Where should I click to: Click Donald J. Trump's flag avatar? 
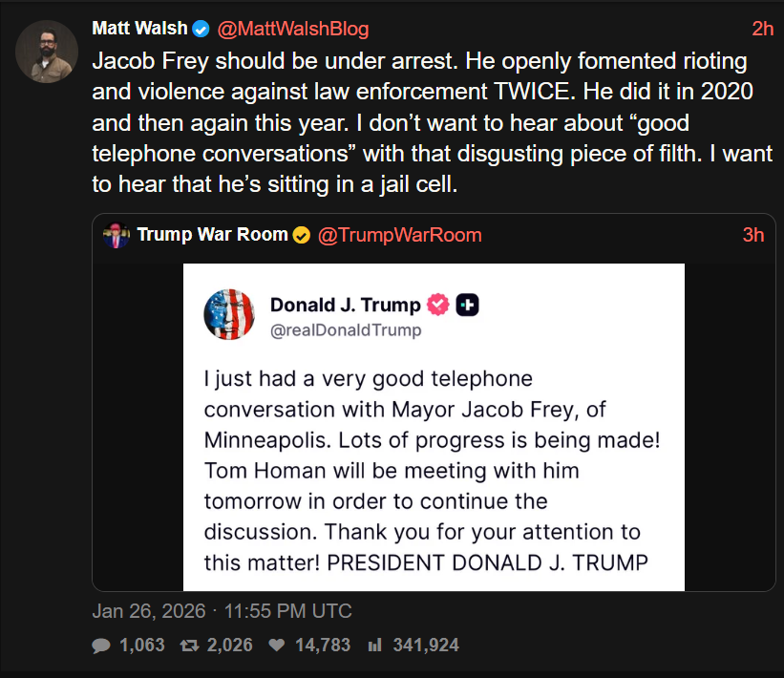coord(229,313)
